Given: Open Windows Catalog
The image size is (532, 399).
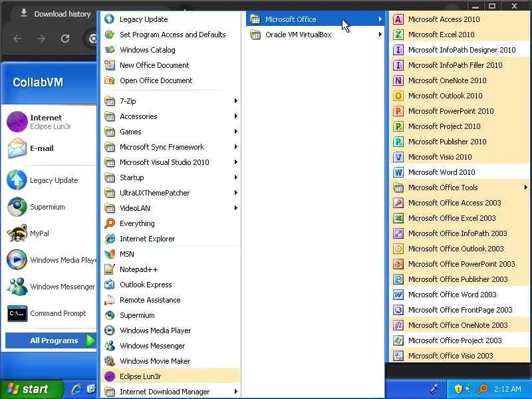Looking at the screenshot, I should click(171, 50).
